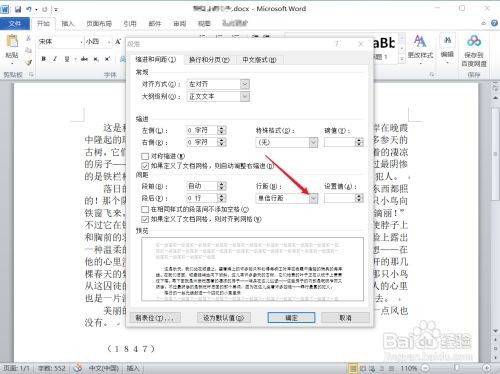Click the Undo arrow icon
This screenshot has height=374, width=500.
pyautogui.click(x=29, y=9)
